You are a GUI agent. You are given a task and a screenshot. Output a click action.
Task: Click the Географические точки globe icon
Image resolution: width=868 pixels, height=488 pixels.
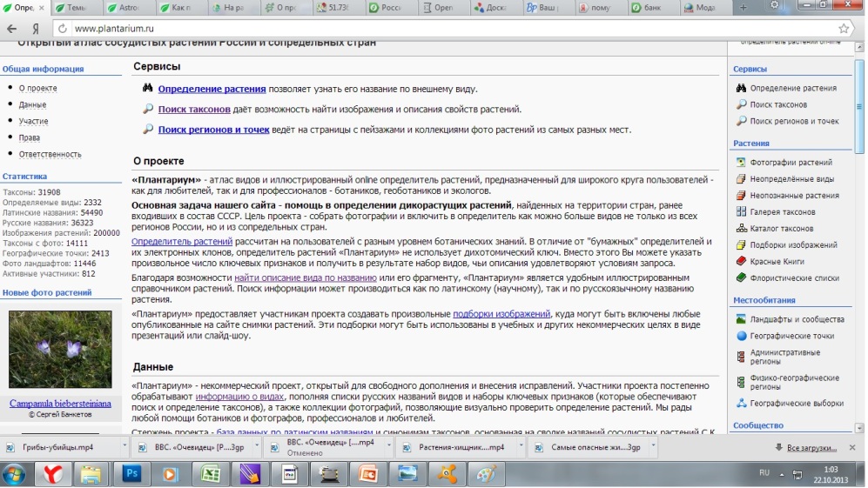(x=741, y=336)
